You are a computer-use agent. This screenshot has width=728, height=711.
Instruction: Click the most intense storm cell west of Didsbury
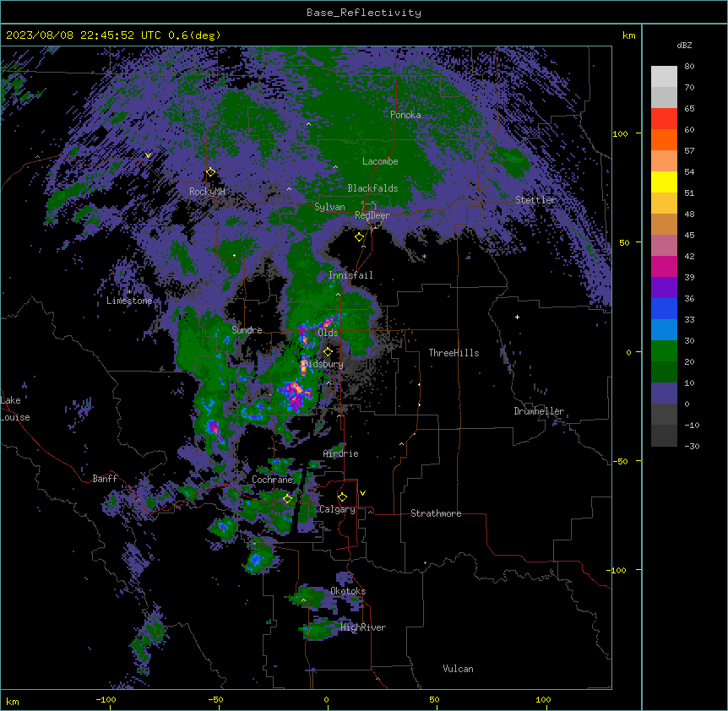click(x=295, y=394)
